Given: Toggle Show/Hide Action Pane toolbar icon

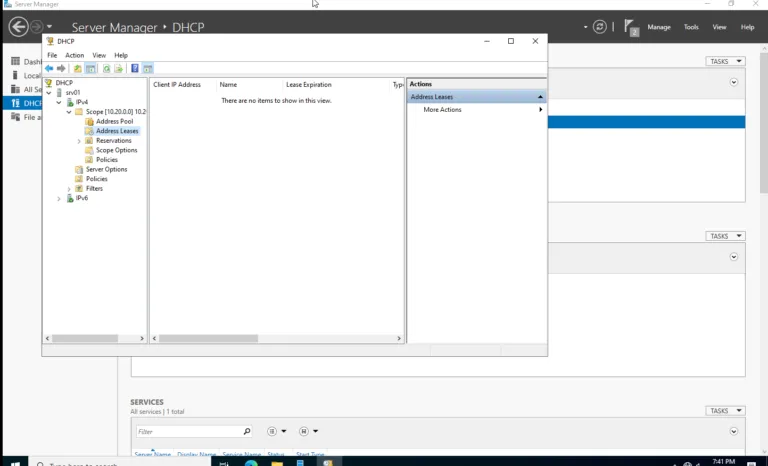Looking at the screenshot, I should [147, 69].
